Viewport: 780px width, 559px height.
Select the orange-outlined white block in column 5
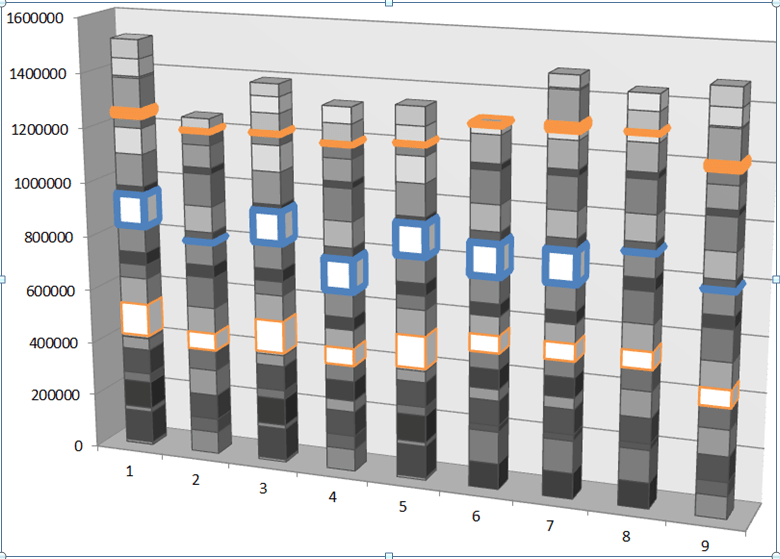pos(414,351)
